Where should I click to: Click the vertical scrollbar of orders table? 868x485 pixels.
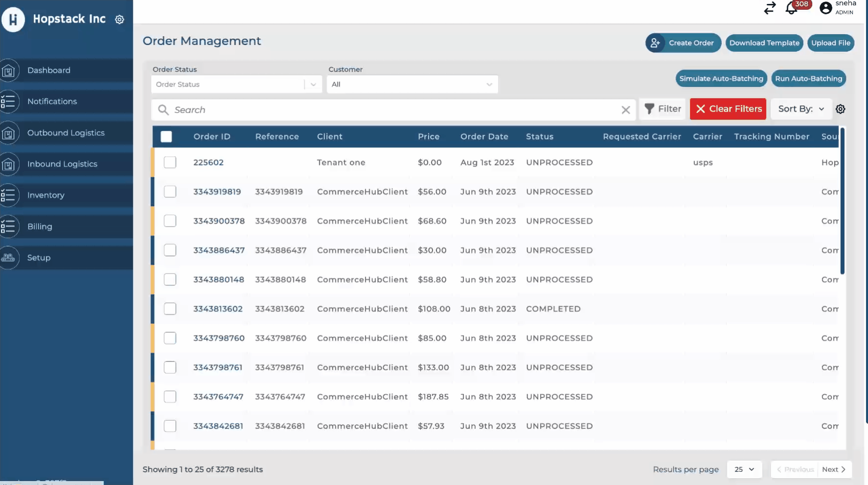(x=842, y=200)
